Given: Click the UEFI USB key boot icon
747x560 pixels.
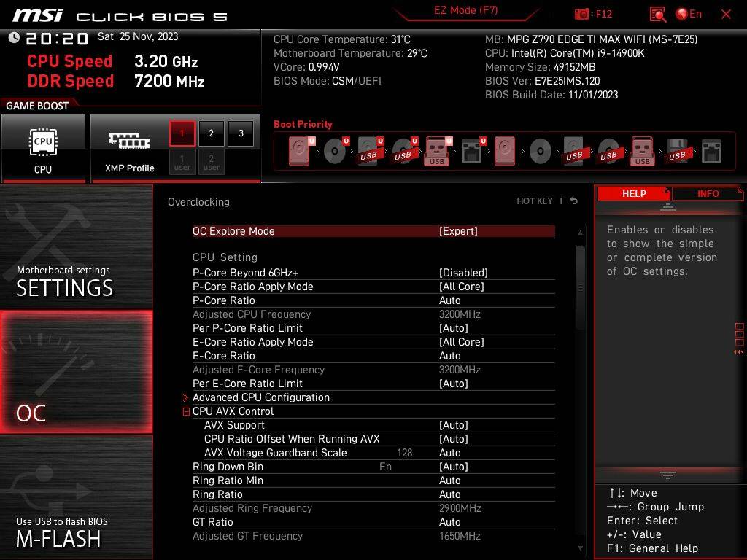Looking at the screenshot, I should [438, 151].
